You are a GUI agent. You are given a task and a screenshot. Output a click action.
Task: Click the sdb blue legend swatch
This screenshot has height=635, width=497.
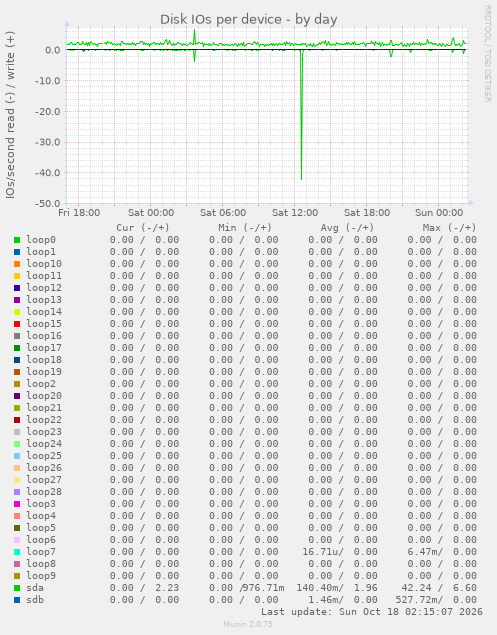17,600
